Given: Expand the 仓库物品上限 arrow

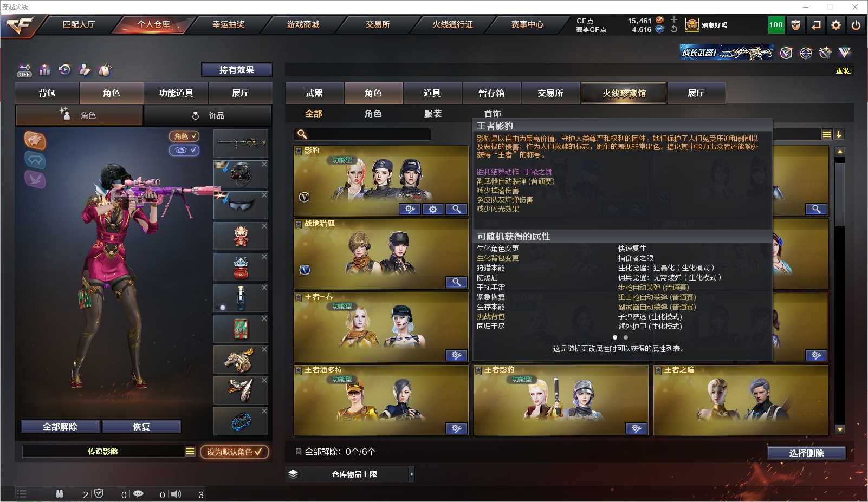Looking at the screenshot, I should pyautogui.click(x=412, y=474).
